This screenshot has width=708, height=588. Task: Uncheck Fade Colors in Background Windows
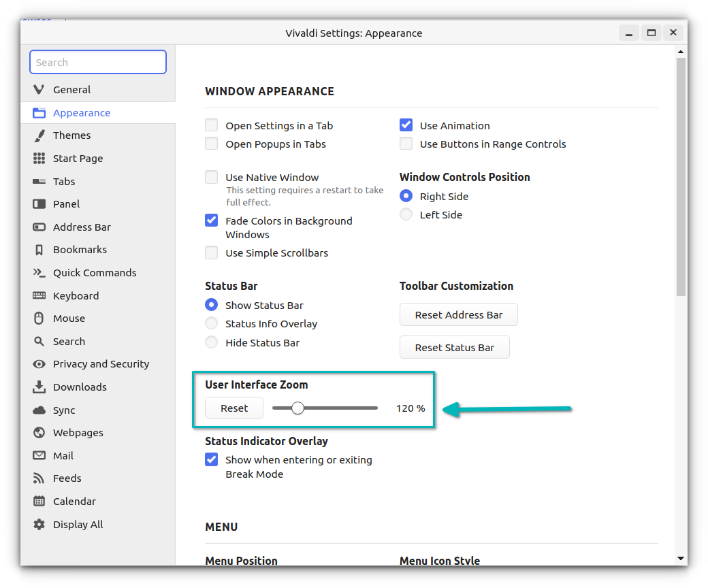[x=211, y=220]
